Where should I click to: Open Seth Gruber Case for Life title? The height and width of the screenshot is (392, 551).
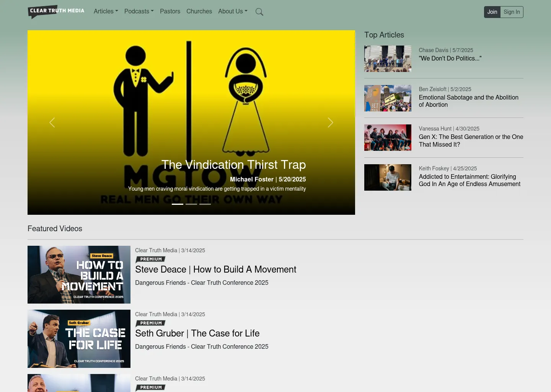[x=197, y=333]
